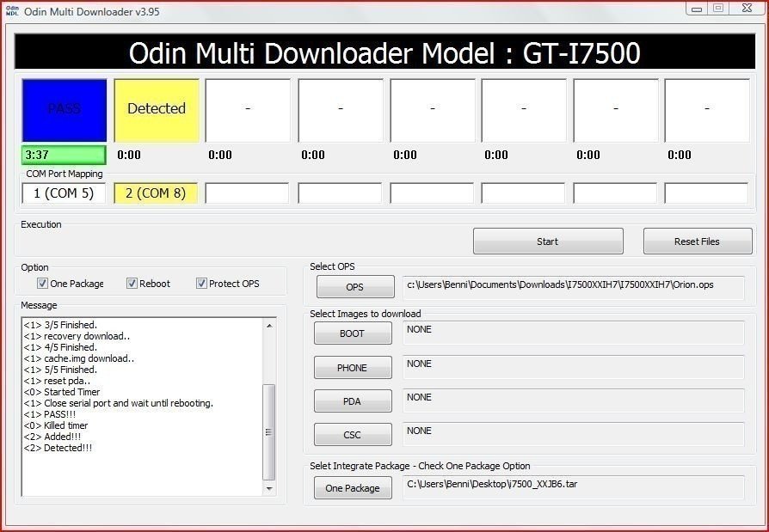
Task: Click the '<0> Started Timer' log line
Action: click(62, 392)
